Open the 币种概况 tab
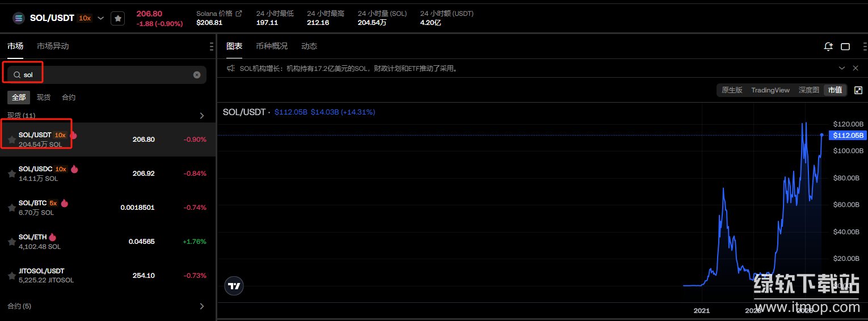Viewport: 868px width, 321px height. pyautogui.click(x=271, y=47)
